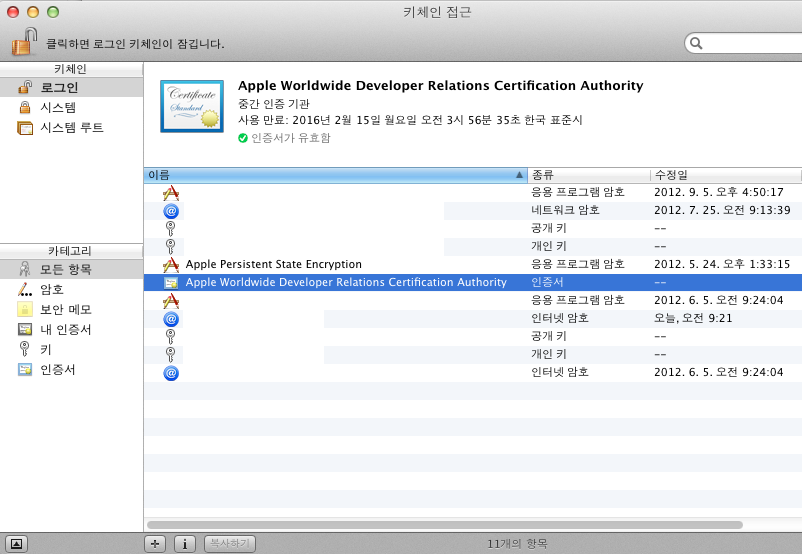Choose the 내 인증서 category

71,329
